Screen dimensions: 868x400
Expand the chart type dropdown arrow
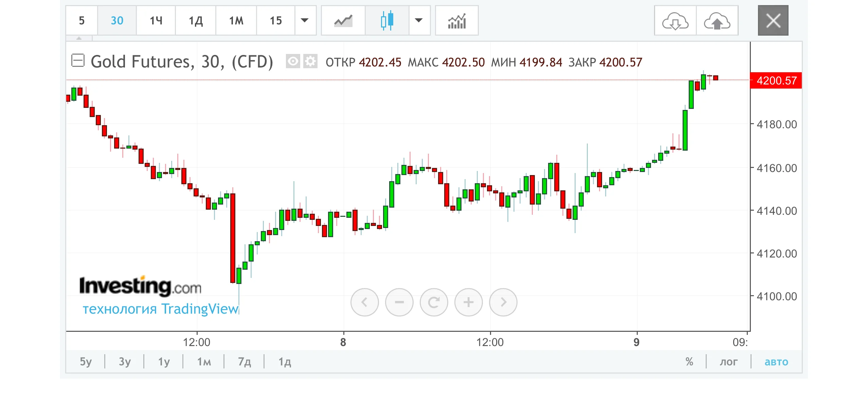coord(419,21)
